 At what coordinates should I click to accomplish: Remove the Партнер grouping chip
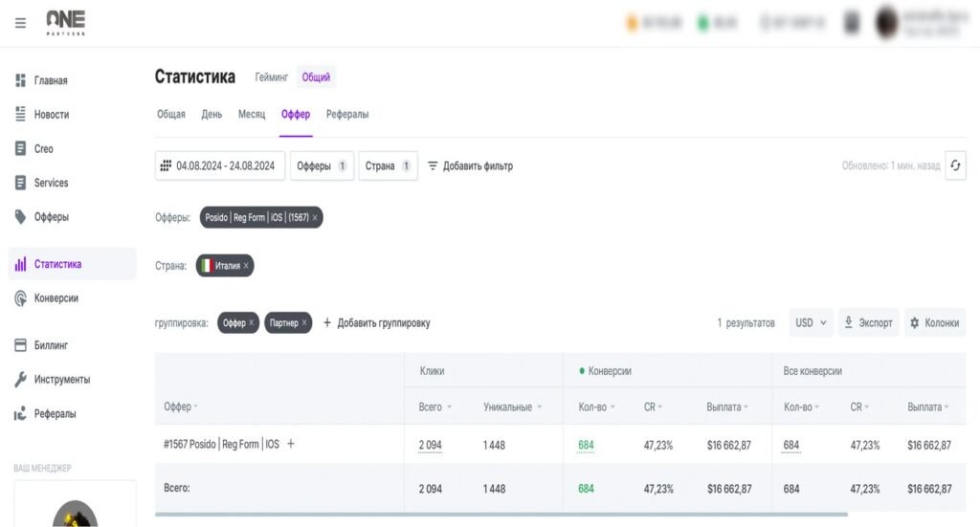coord(304,323)
